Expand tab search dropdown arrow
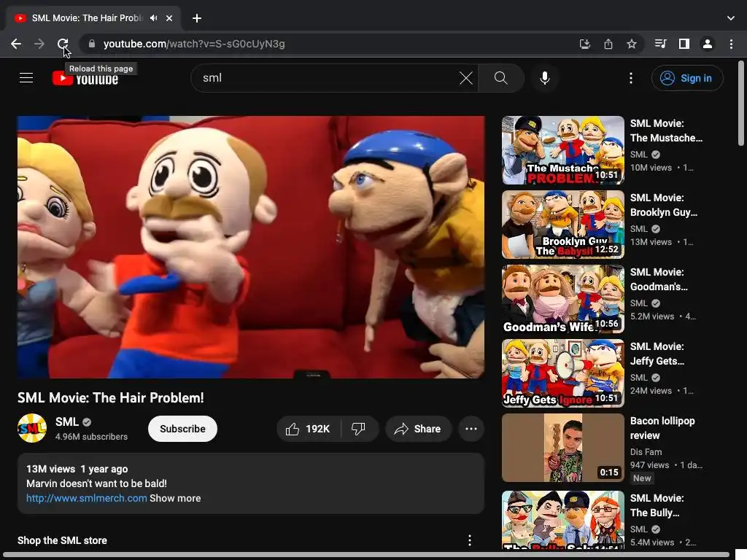The width and height of the screenshot is (747, 560). [x=730, y=18]
